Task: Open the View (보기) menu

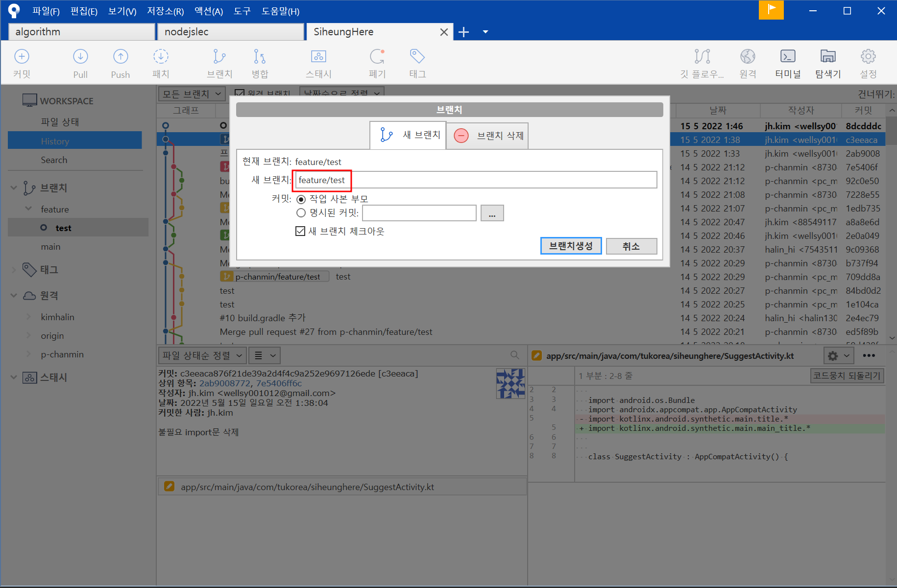Action: click(122, 11)
